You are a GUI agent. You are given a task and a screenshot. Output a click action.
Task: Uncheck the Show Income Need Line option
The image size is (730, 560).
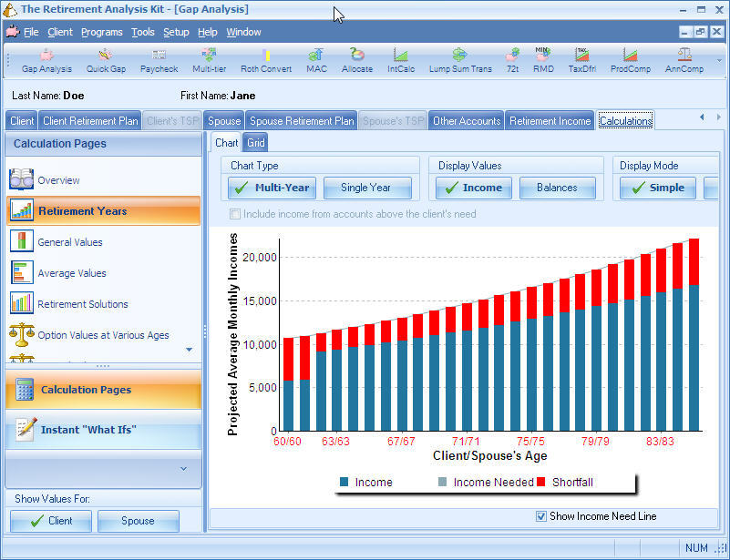click(541, 516)
